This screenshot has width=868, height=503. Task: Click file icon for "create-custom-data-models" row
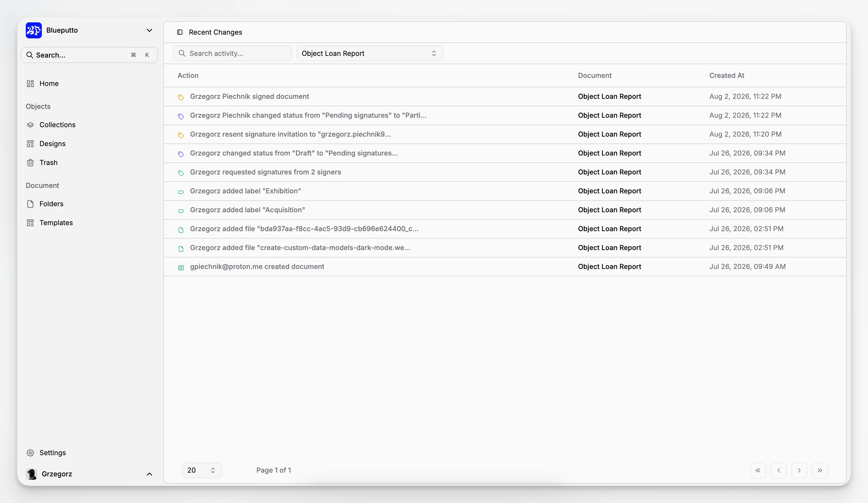181,249
